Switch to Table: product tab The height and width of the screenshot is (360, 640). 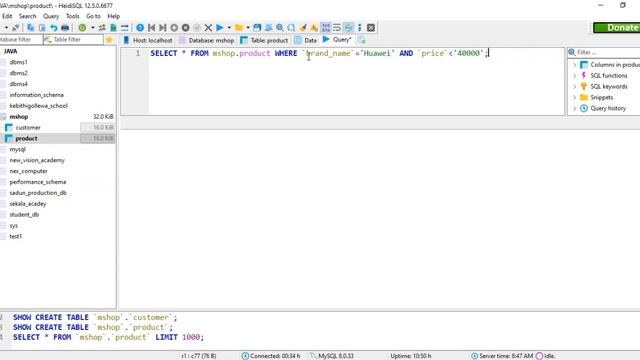pos(264,40)
